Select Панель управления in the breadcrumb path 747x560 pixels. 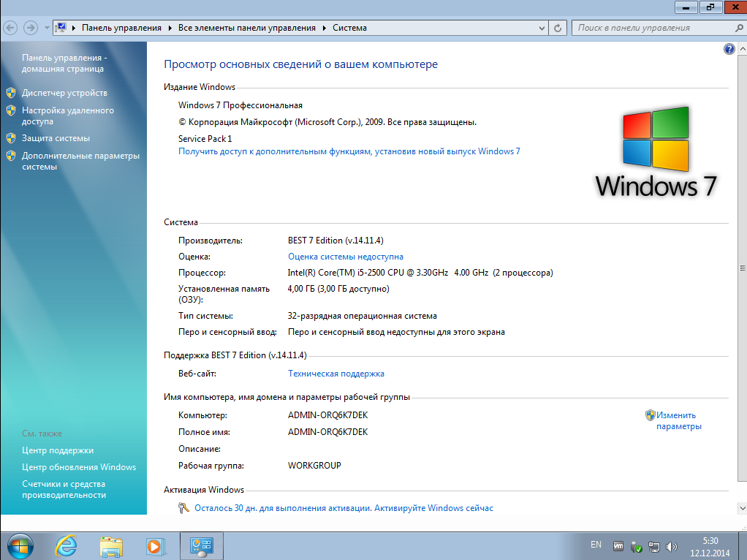(x=121, y=28)
